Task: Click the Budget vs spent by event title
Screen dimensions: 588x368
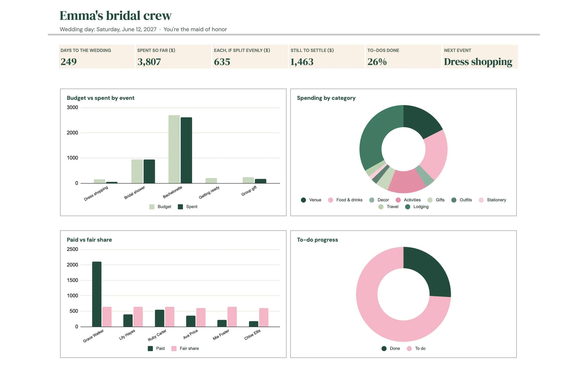Action: (x=100, y=98)
